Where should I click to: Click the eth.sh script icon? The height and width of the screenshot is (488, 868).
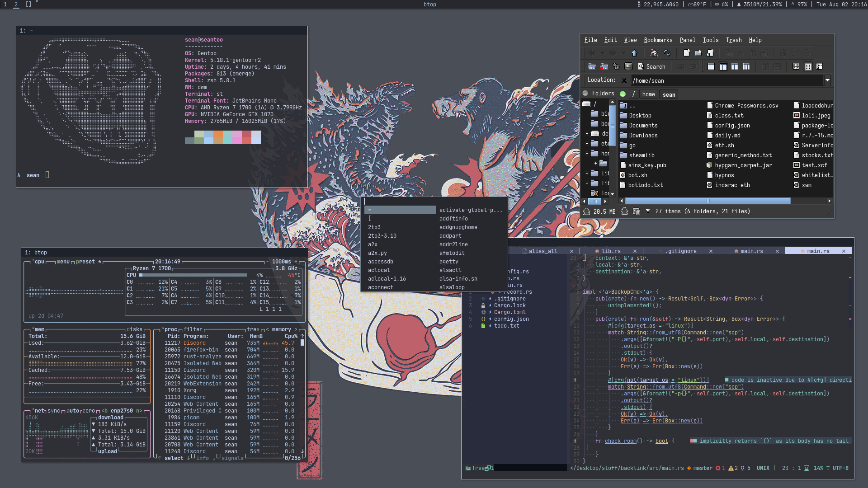pyautogui.click(x=710, y=145)
